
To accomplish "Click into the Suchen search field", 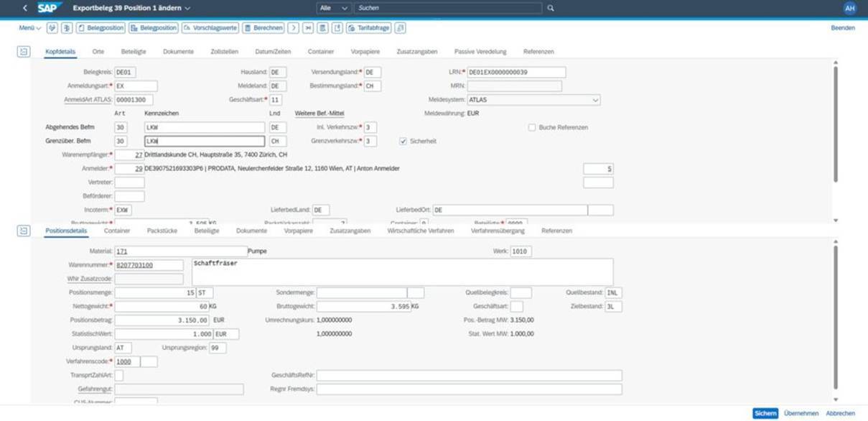I will (449, 8).
